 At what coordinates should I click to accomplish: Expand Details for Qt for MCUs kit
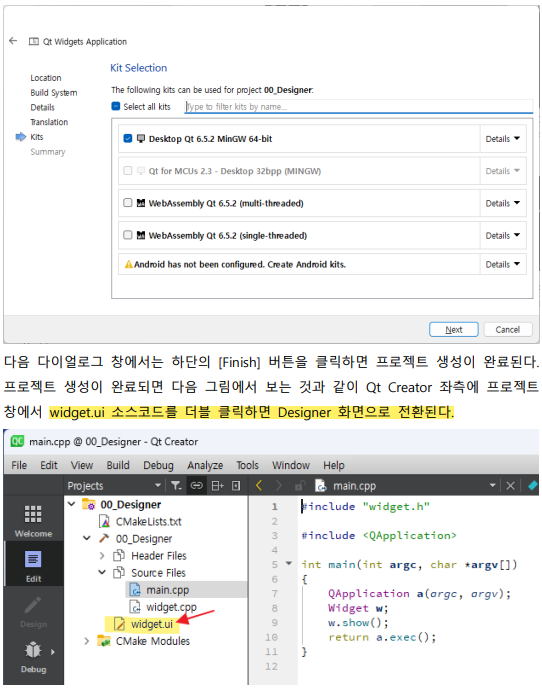pyautogui.click(x=503, y=171)
